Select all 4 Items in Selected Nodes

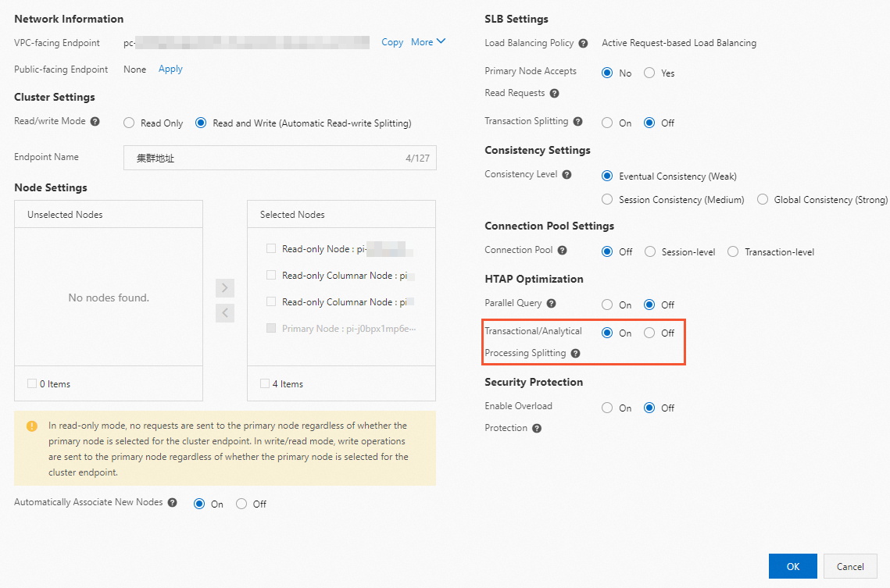266,383
